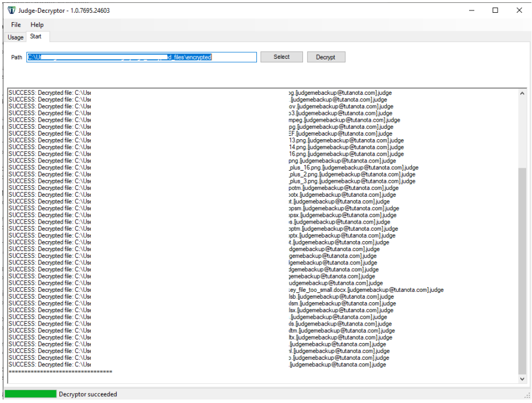The height and width of the screenshot is (403, 532).
Task: Click the resize grip in window corner
Action: 527,398
